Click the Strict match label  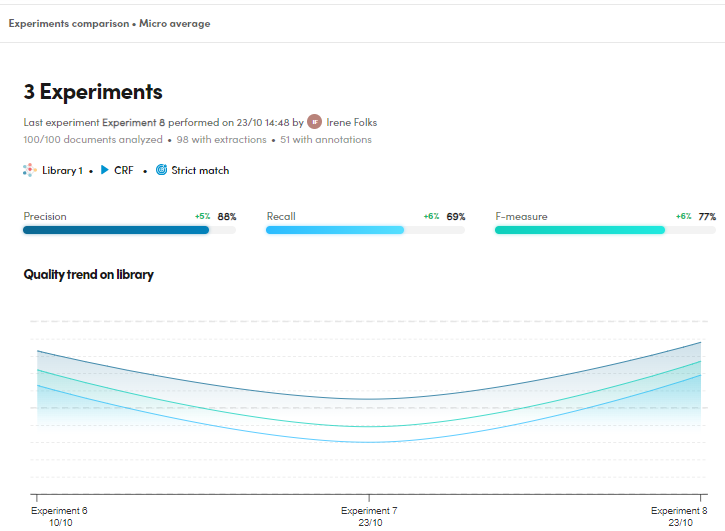click(x=200, y=171)
